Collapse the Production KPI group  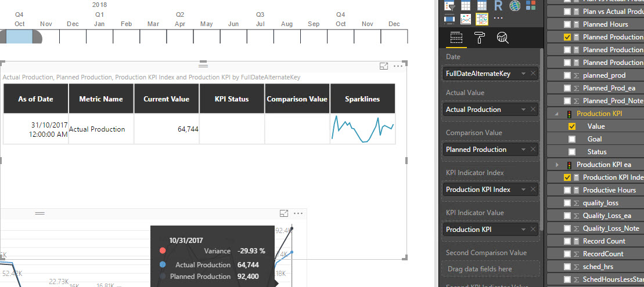pyautogui.click(x=557, y=114)
